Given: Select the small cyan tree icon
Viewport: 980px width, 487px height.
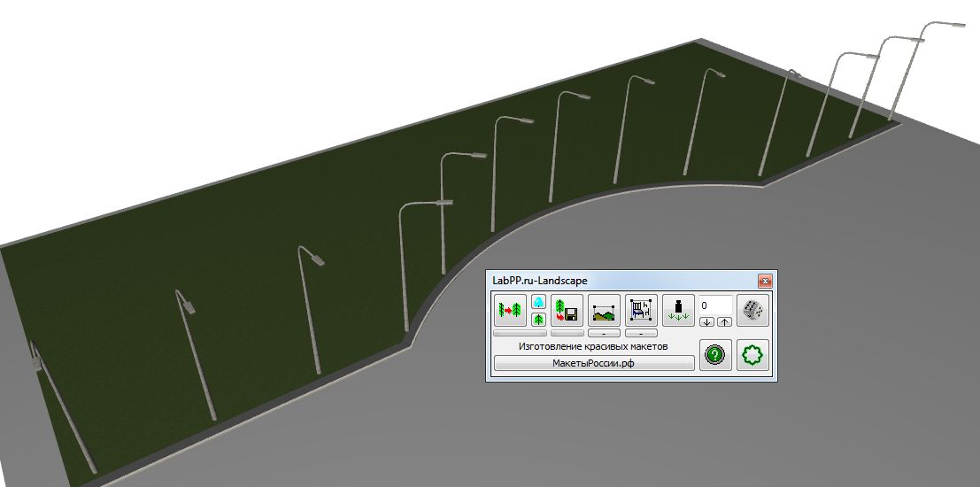Looking at the screenshot, I should pos(539,303).
